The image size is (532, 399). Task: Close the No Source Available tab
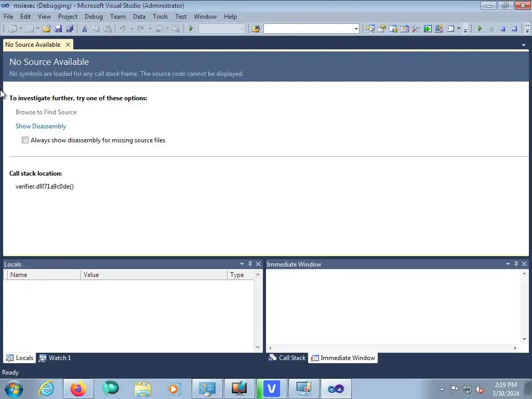click(x=68, y=45)
